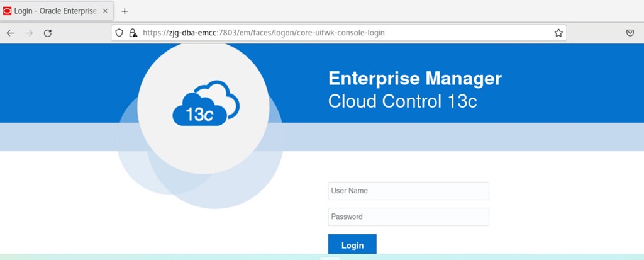
Task: Bookmark this page with the star icon
Action: pos(558,33)
